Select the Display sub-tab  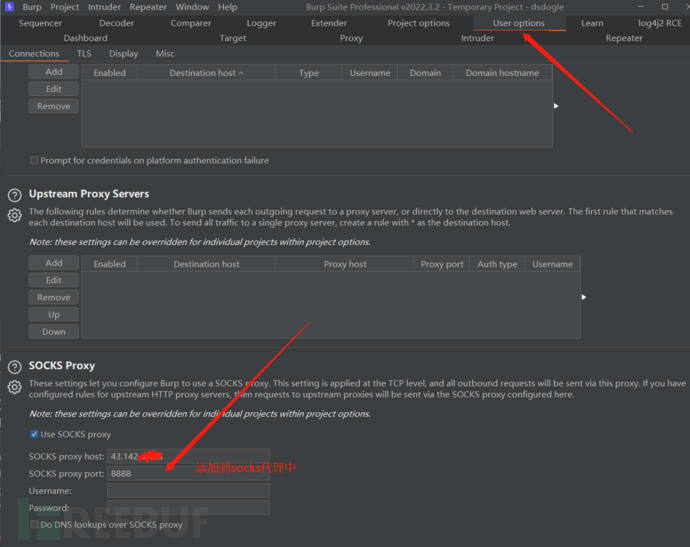[124, 54]
